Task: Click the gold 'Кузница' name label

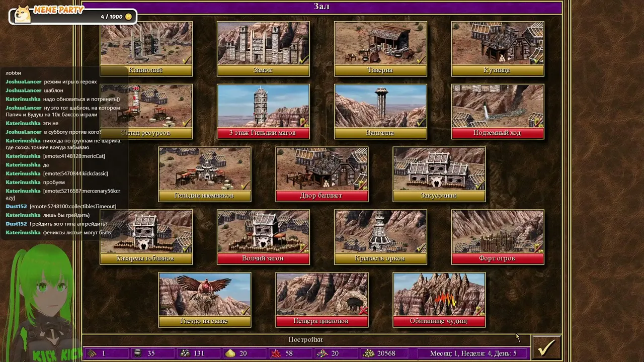Action: coord(498,70)
